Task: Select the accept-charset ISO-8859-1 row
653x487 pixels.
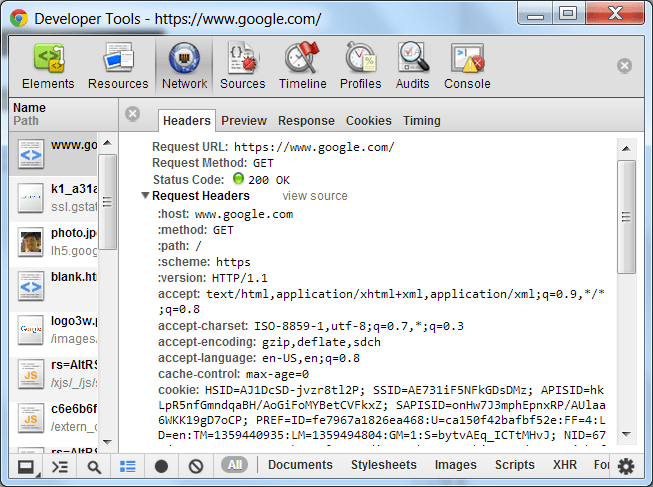Action: pos(311,326)
